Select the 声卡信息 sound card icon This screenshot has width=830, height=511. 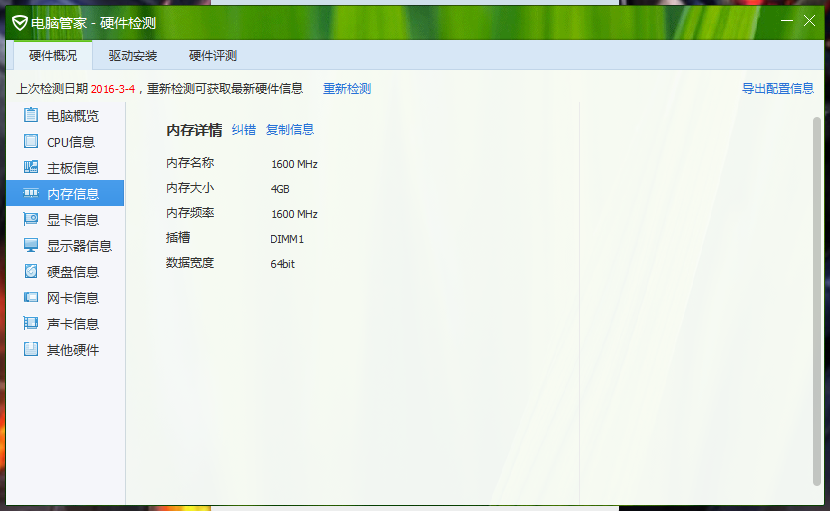click(x=31, y=323)
